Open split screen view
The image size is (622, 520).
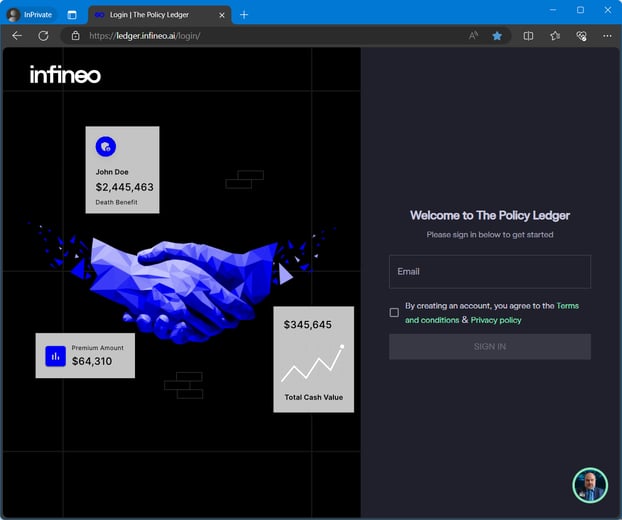(528, 36)
